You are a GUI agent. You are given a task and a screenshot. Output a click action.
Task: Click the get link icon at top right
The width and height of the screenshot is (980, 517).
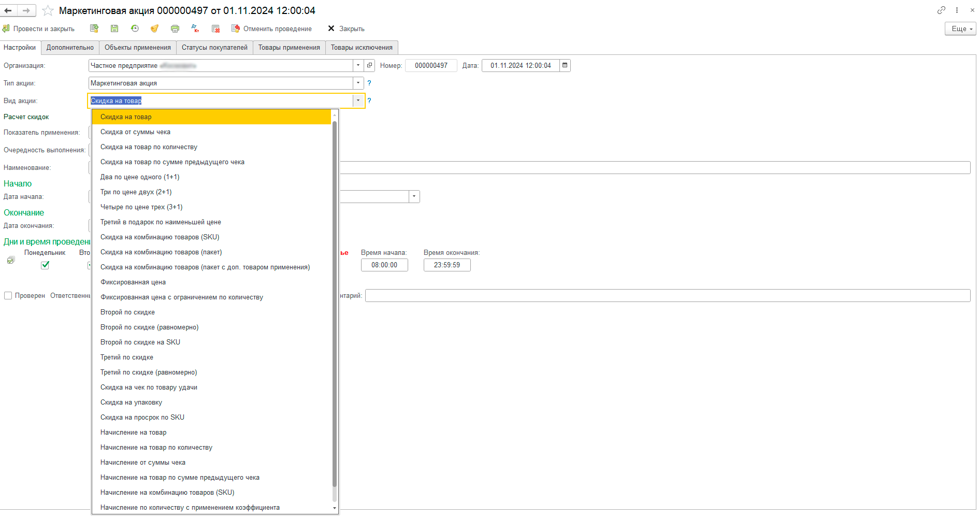pos(941,10)
